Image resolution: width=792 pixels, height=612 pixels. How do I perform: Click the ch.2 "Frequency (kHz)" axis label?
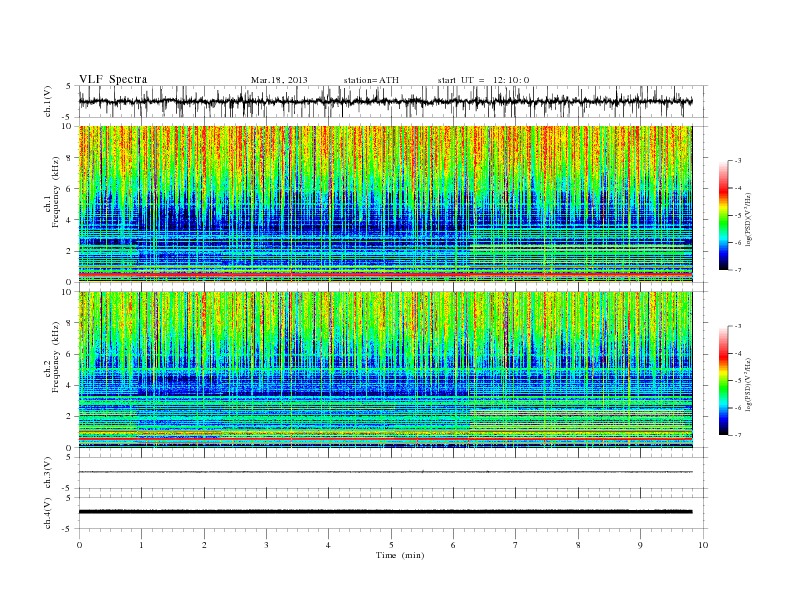click(x=56, y=357)
